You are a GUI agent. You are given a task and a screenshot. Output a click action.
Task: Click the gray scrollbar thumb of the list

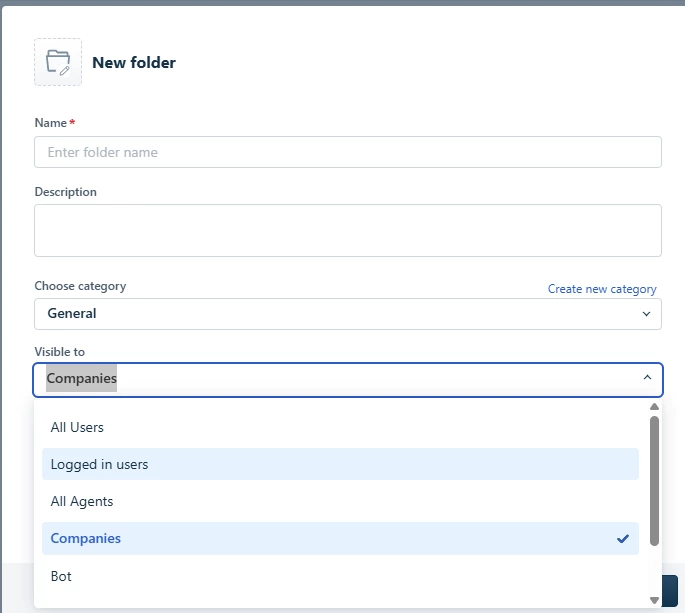click(x=654, y=481)
